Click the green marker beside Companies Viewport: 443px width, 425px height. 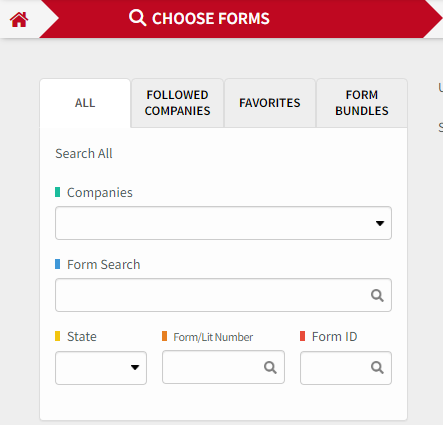[58, 192]
